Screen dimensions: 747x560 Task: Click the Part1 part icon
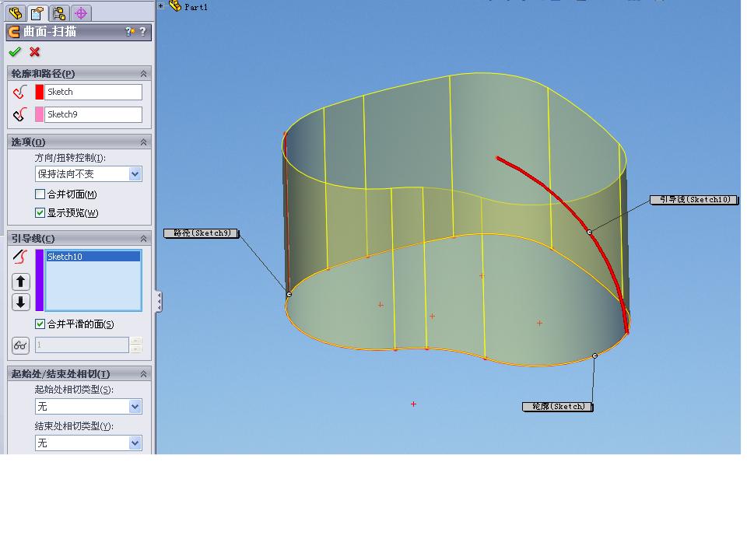click(175, 6)
